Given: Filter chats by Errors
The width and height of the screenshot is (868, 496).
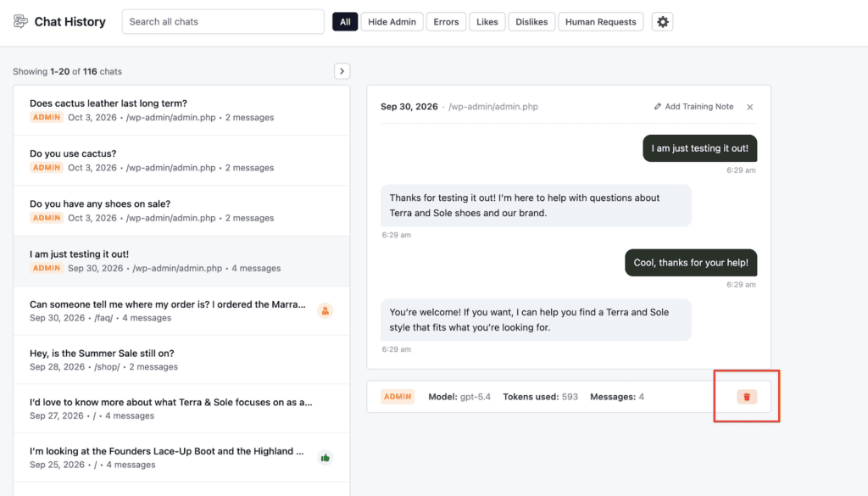Looking at the screenshot, I should [446, 22].
